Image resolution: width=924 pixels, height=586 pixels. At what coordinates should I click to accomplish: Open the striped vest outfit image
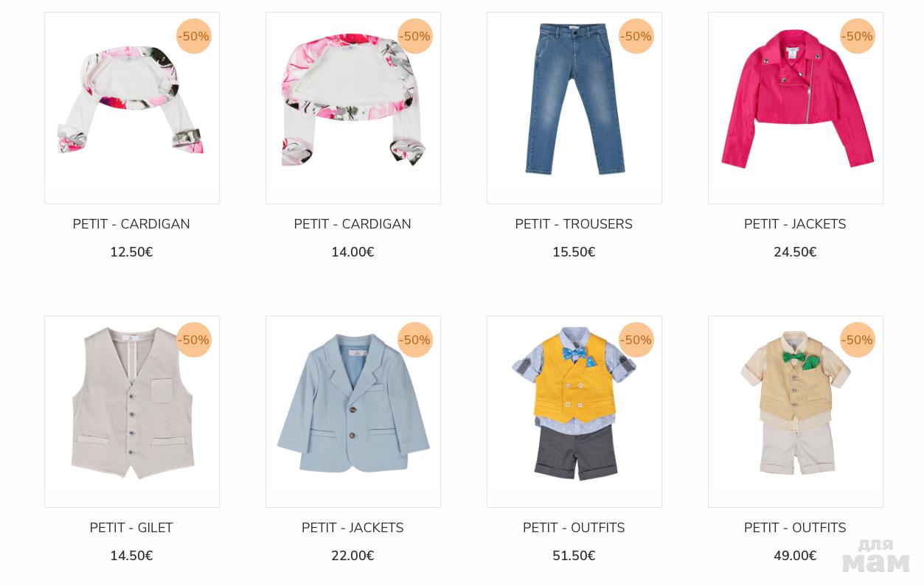(796, 411)
